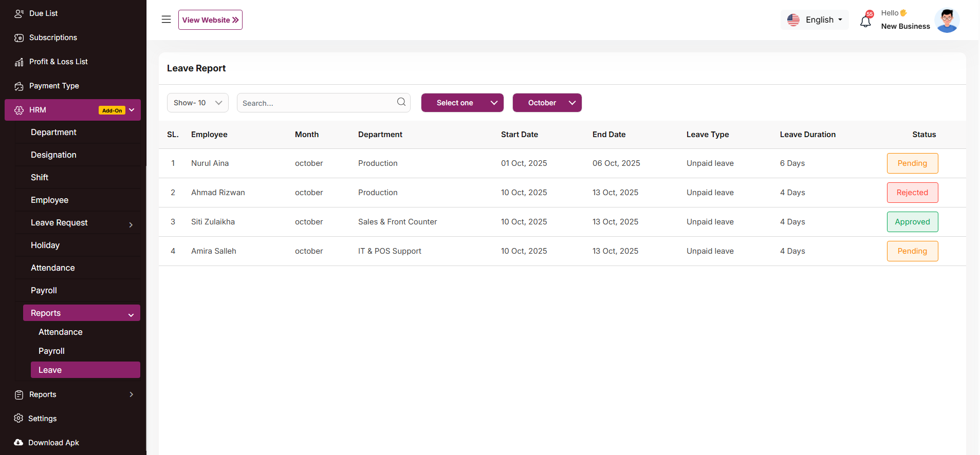
Task: Open the English language dropdown
Action: point(815,20)
